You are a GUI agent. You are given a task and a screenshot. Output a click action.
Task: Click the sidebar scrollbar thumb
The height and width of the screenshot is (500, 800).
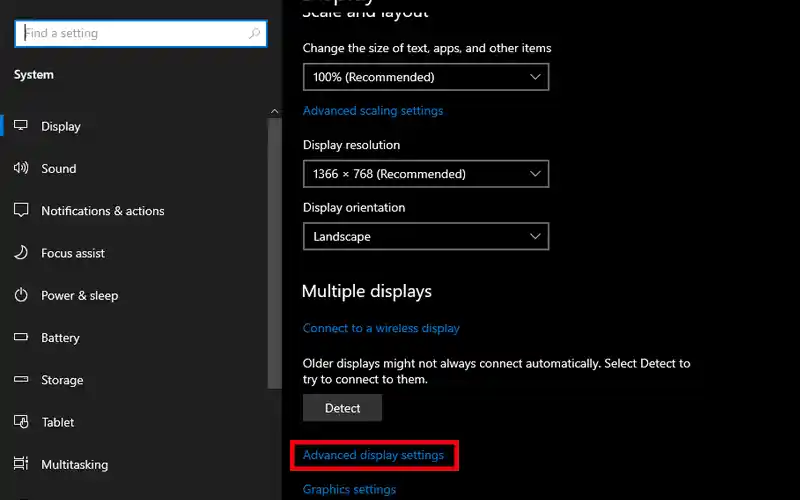click(274, 254)
